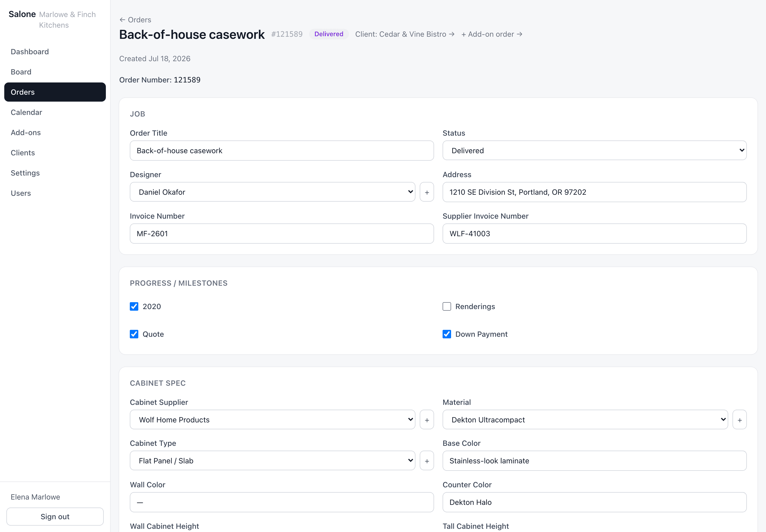This screenshot has width=766, height=532.
Task: Open Calendar from the sidebar
Action: click(x=55, y=112)
